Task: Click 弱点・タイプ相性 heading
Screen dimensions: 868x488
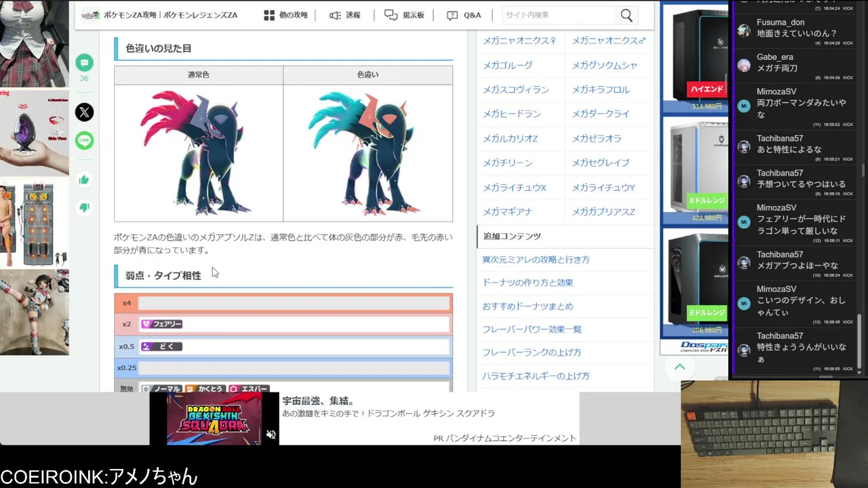Action: tap(163, 275)
